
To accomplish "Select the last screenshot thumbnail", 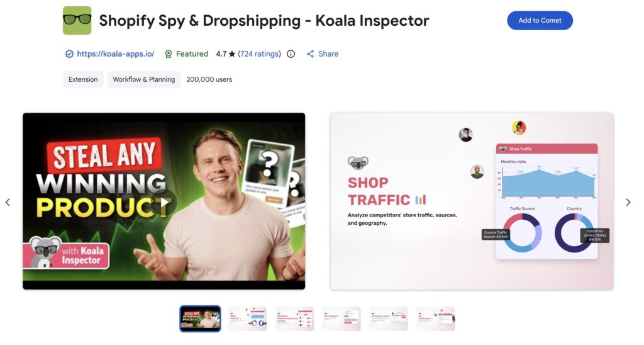I will point(435,319).
